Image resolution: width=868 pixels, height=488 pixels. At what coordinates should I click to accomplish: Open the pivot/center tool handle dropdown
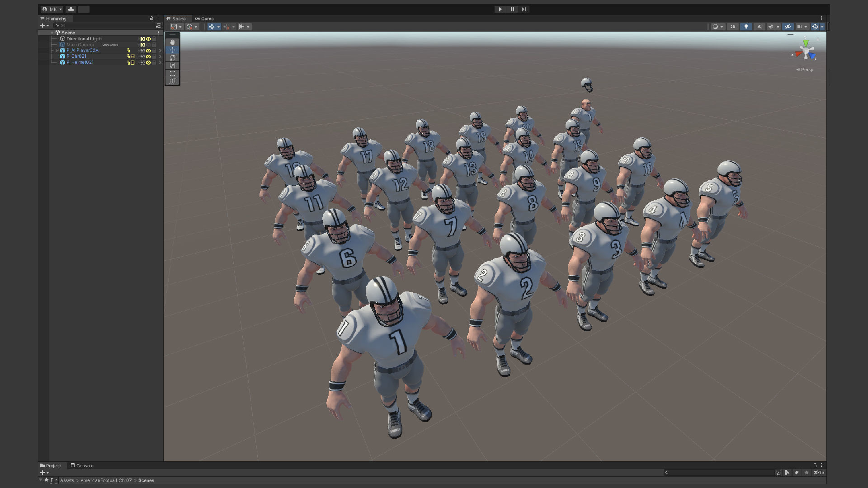177,27
